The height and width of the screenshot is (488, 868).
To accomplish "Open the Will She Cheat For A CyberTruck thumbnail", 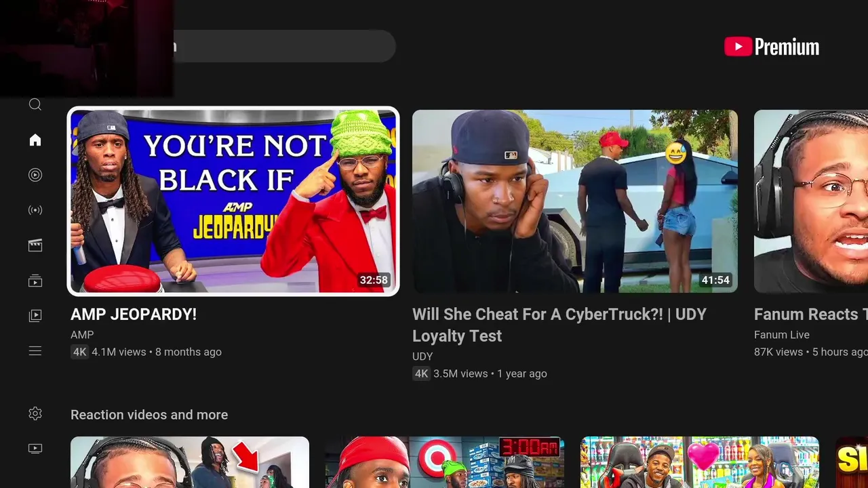I will click(x=575, y=201).
